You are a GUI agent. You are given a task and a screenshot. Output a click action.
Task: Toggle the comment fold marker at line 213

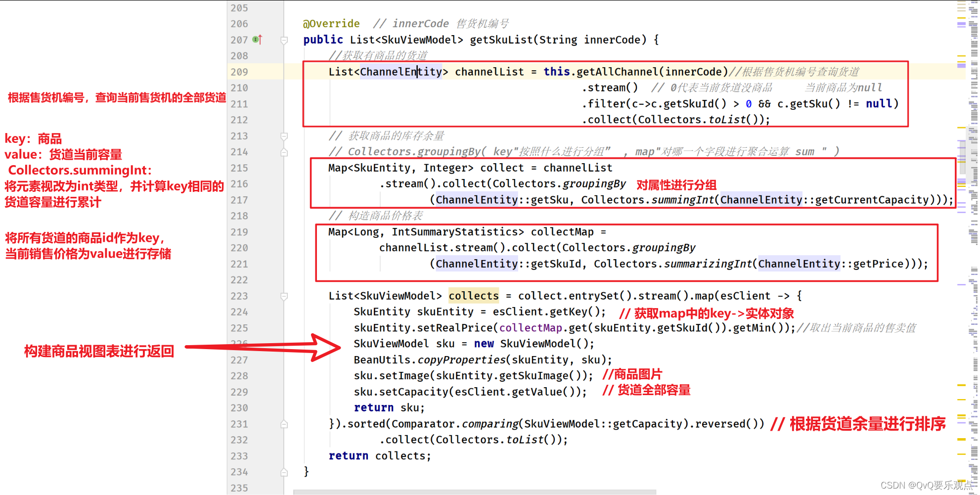click(x=284, y=136)
